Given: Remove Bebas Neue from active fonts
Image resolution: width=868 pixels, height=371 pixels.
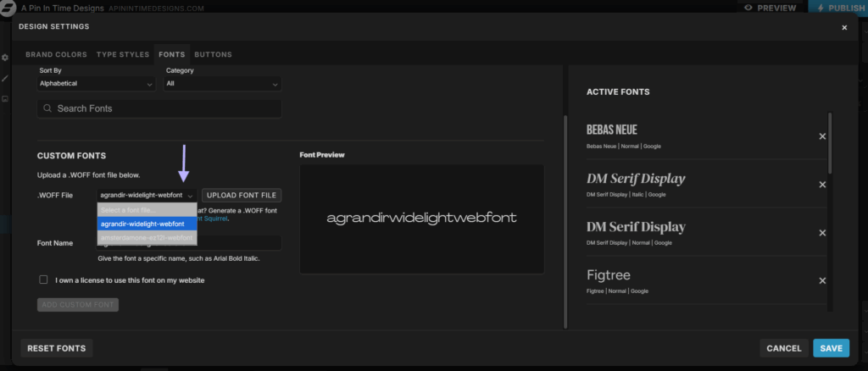Looking at the screenshot, I should pos(822,136).
